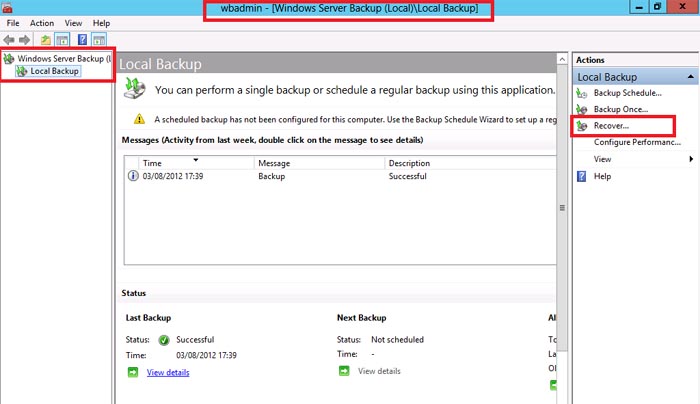Open the File menu
This screenshot has width=700, height=404.
click(13, 23)
